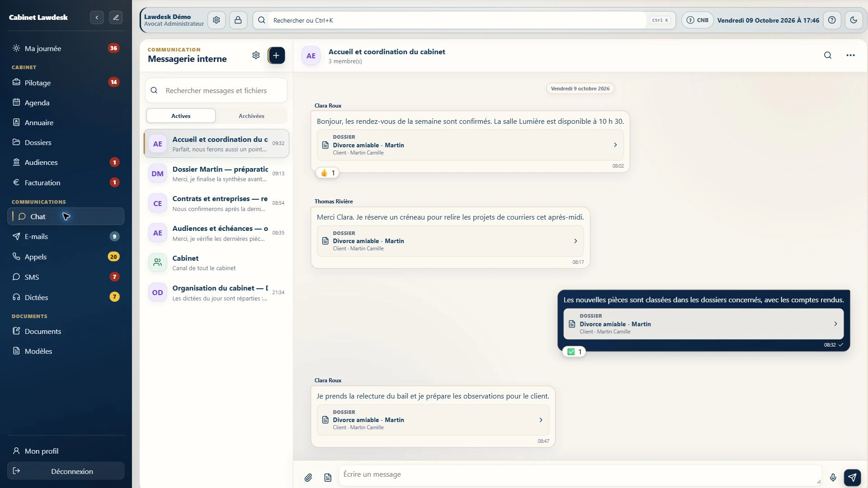Click the edit pencil icon beside Cabinet Lawdesk

pyautogui.click(x=116, y=18)
